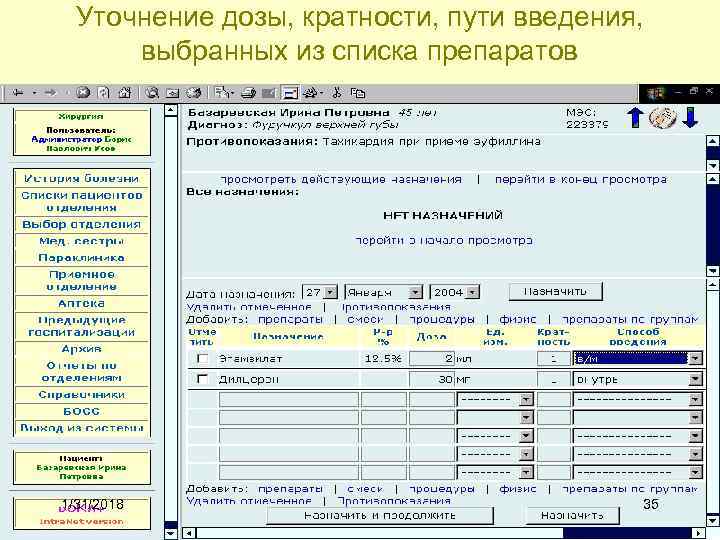Open unit dropdown in last empty row
The width and height of the screenshot is (720, 540).
click(x=495, y=472)
